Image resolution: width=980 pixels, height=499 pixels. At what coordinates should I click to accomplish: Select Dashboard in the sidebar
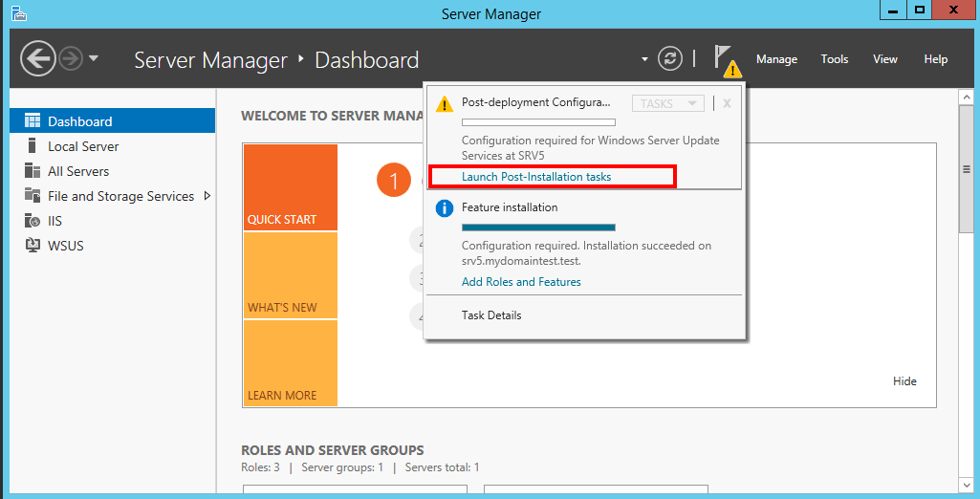click(x=113, y=121)
